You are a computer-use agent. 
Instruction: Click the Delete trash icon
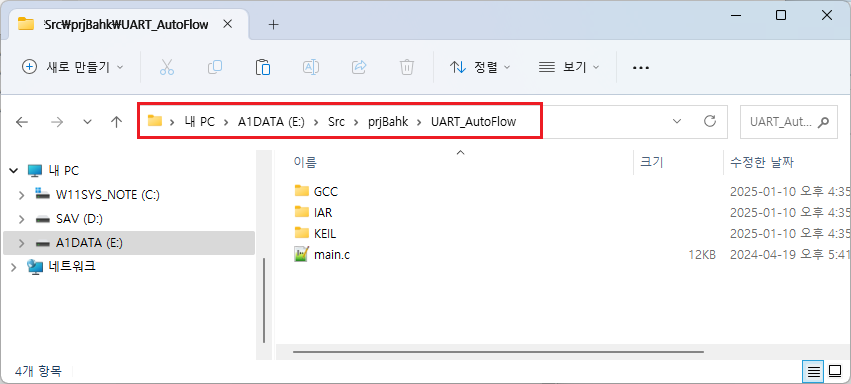click(x=407, y=67)
